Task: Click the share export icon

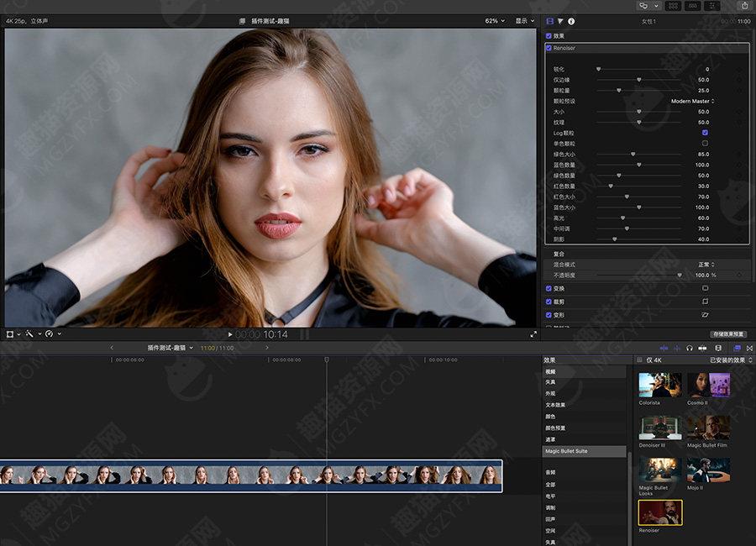Action: pyautogui.click(x=744, y=6)
